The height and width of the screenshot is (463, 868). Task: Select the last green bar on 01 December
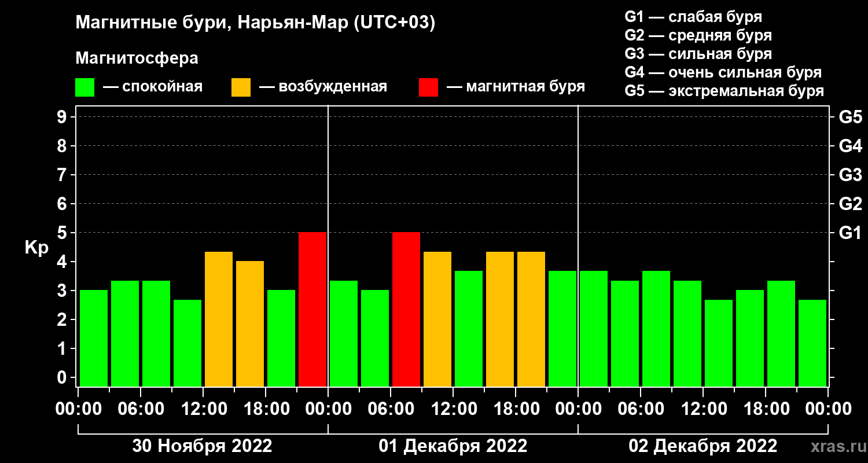coord(562,329)
